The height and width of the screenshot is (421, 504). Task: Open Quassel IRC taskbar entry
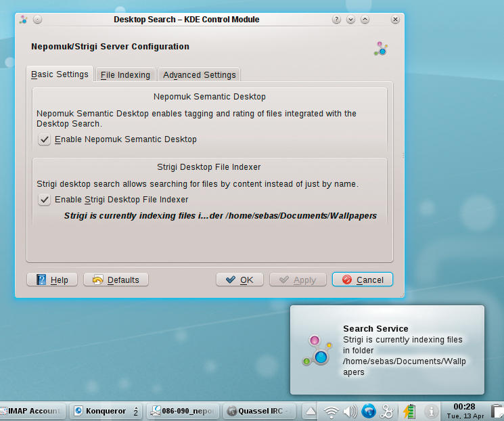pos(259,411)
